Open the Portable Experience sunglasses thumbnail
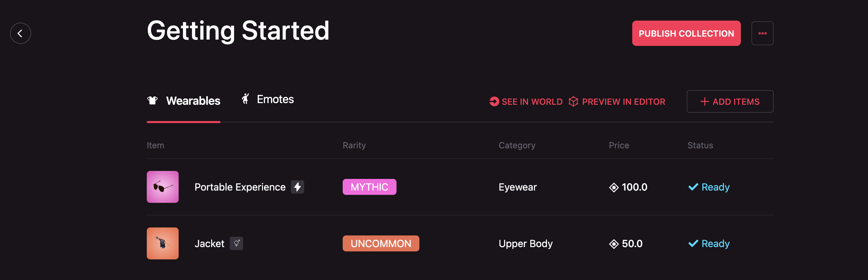Image resolution: width=868 pixels, height=280 pixels. pos(163,187)
